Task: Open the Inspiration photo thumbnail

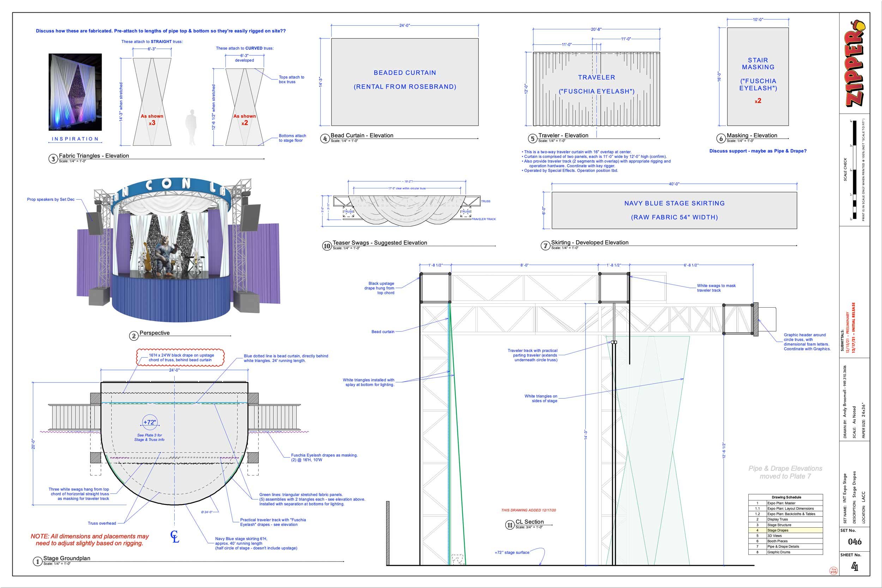Action: click(75, 92)
